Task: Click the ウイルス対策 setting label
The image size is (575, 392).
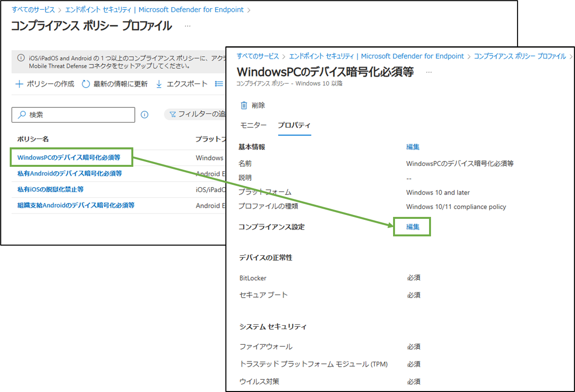Action: [x=259, y=381]
